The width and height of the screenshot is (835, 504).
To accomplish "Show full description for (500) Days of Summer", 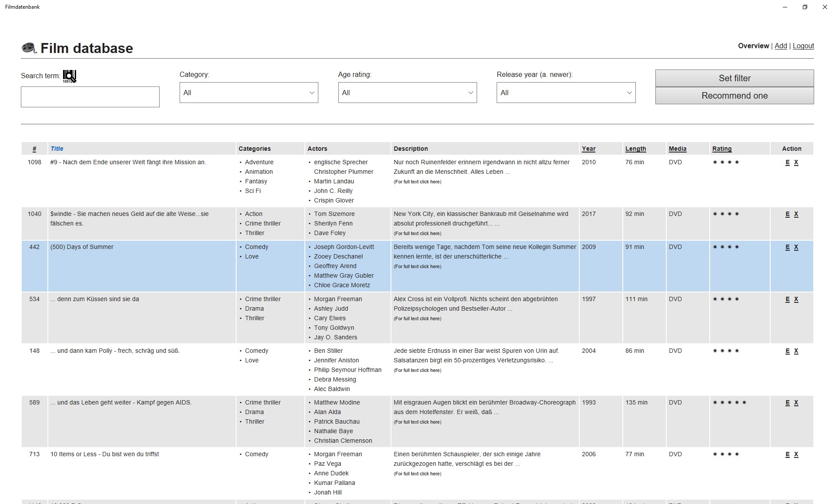I will (417, 267).
